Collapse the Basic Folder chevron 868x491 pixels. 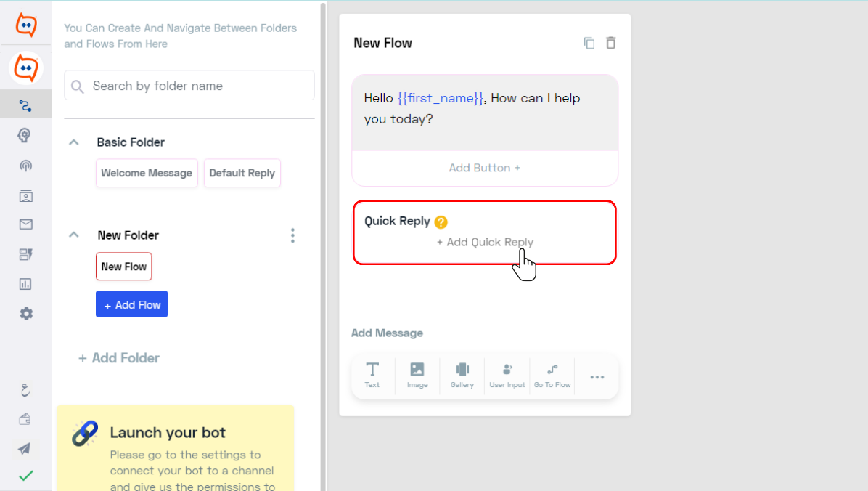pyautogui.click(x=73, y=142)
